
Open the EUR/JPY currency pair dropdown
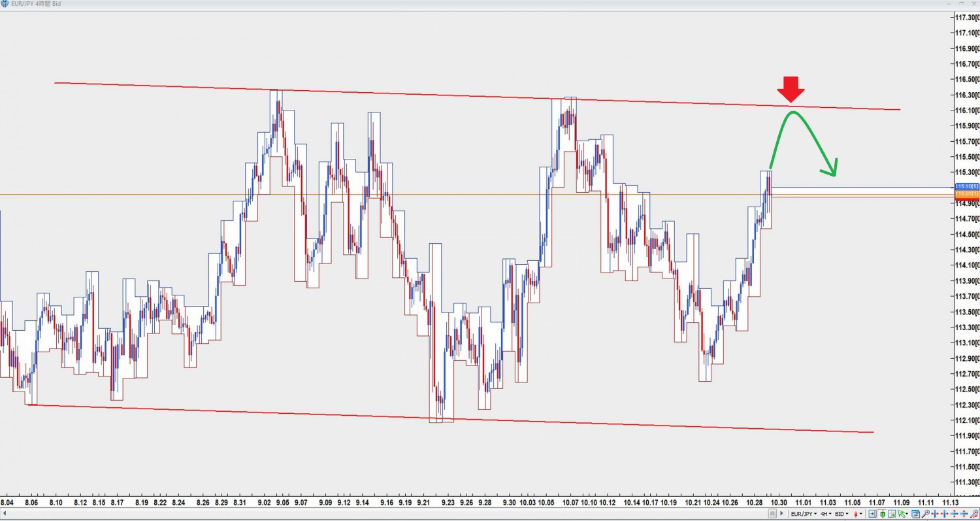pyautogui.click(x=804, y=514)
